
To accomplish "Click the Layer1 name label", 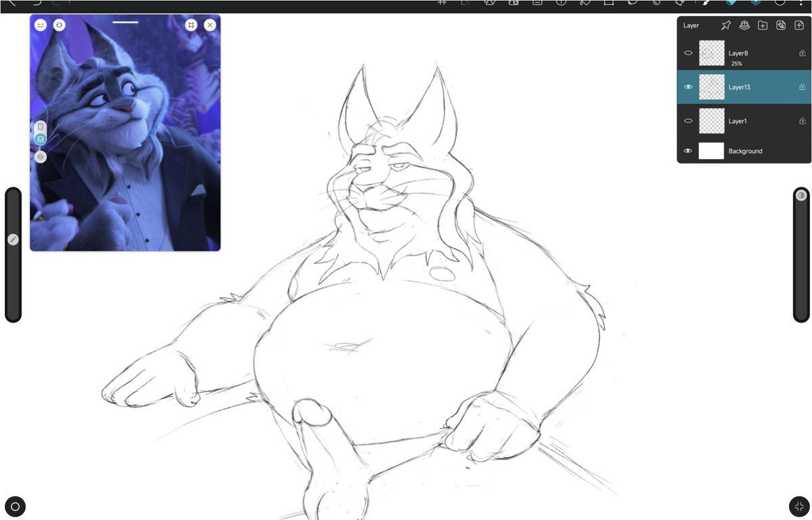I will 738,121.
